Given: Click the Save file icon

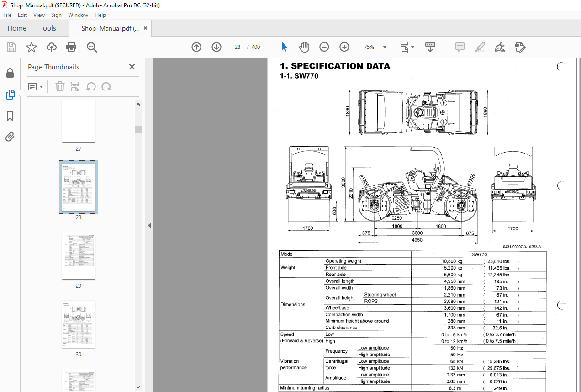Looking at the screenshot, I should 11,47.
